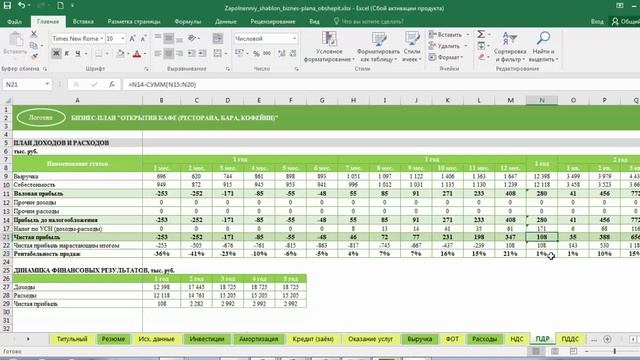Toggle underline Ч formatting
Screen dimensions: 640x360
click(x=77, y=53)
